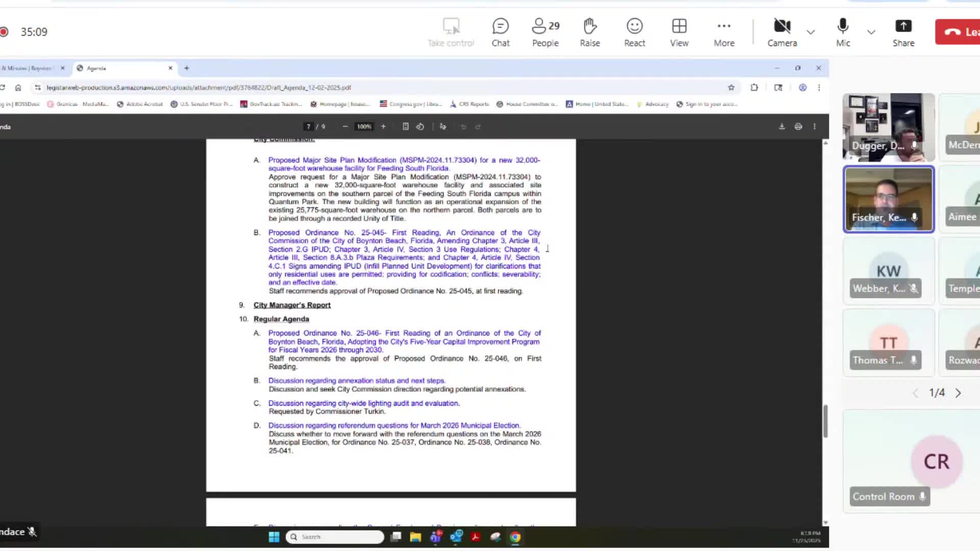
Task: Open the View menu in Teams
Action: [679, 32]
